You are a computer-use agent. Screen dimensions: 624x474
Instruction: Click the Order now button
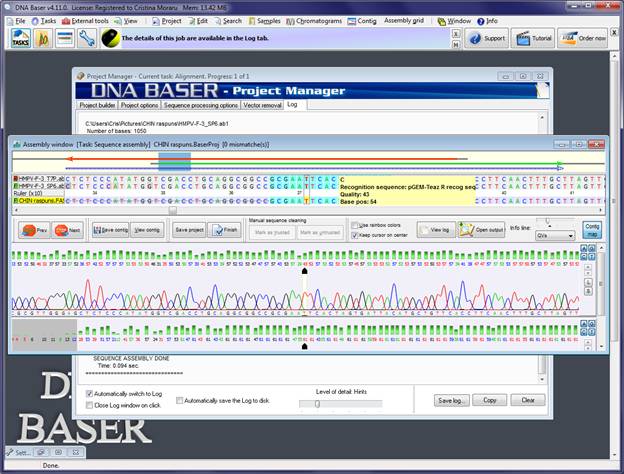point(583,38)
